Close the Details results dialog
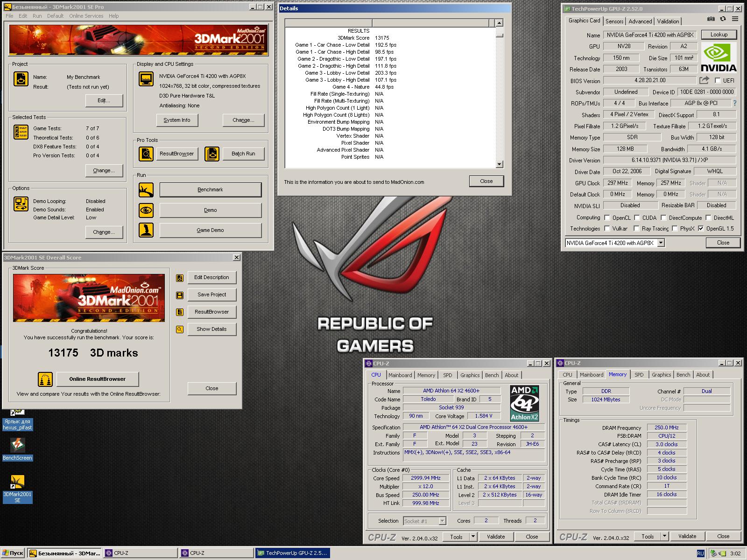This screenshot has height=560, width=747. (x=486, y=181)
